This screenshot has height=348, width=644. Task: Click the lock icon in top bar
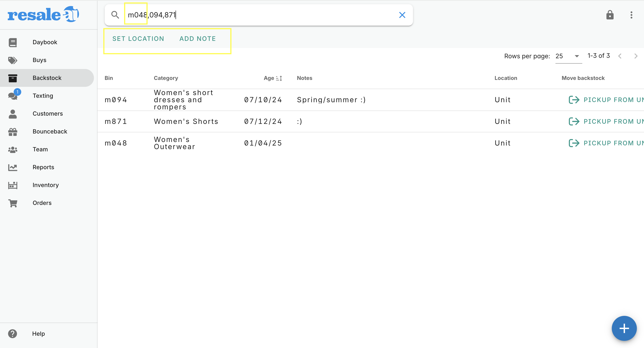click(610, 15)
